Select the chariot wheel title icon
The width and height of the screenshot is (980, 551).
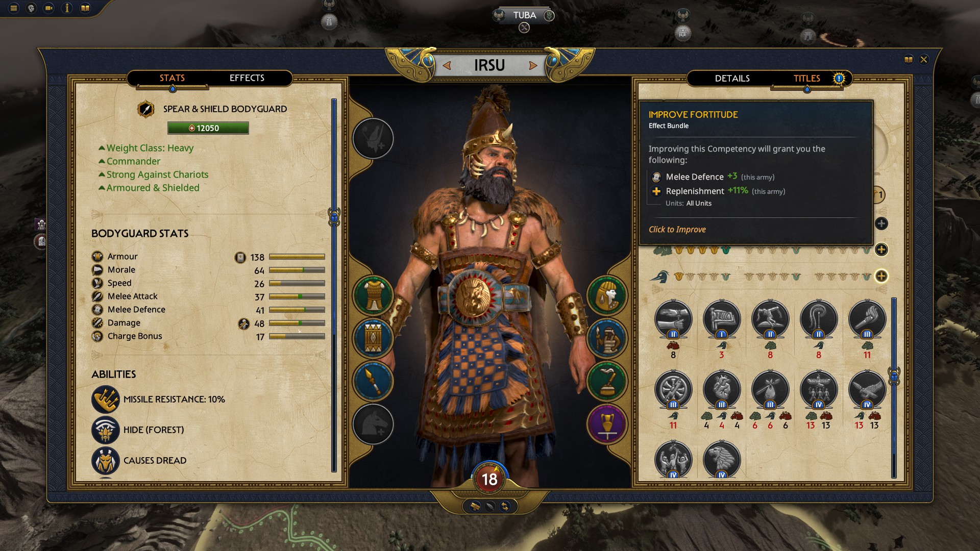point(673,390)
